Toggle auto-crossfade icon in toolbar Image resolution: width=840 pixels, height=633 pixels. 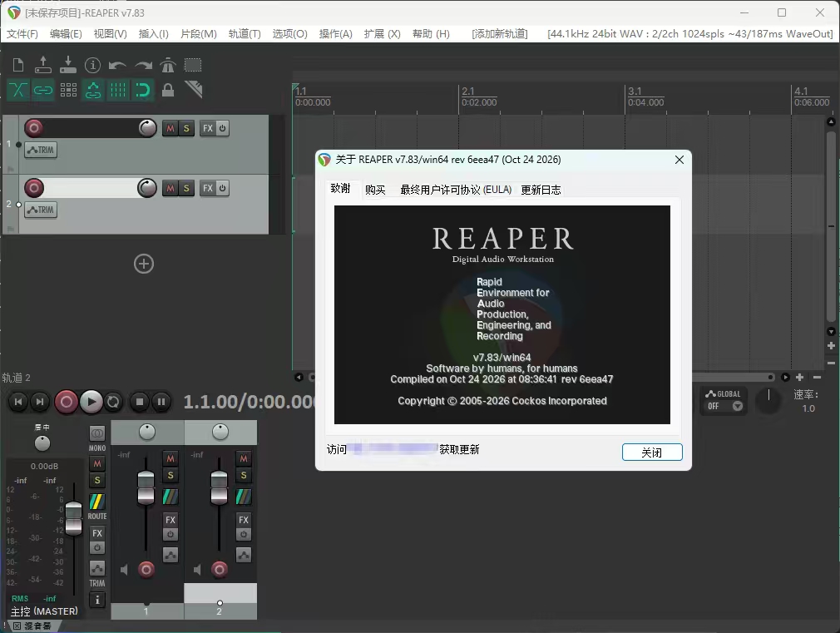click(x=18, y=90)
